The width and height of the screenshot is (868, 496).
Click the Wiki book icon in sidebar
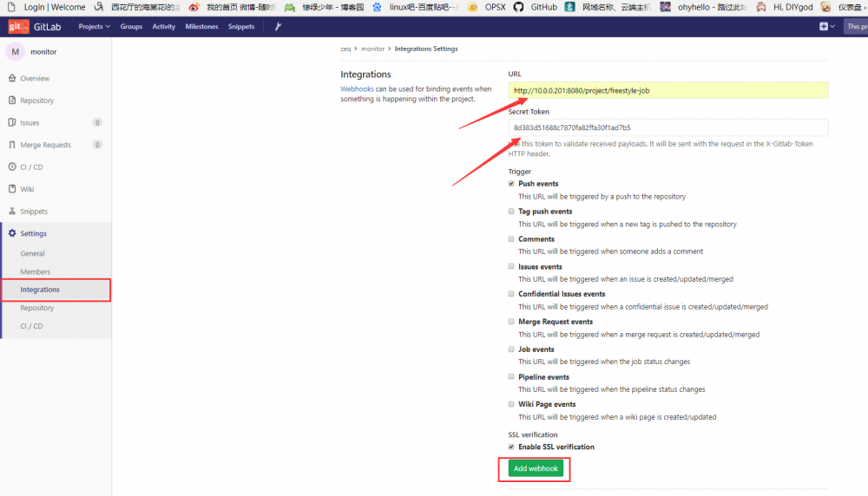click(x=12, y=188)
